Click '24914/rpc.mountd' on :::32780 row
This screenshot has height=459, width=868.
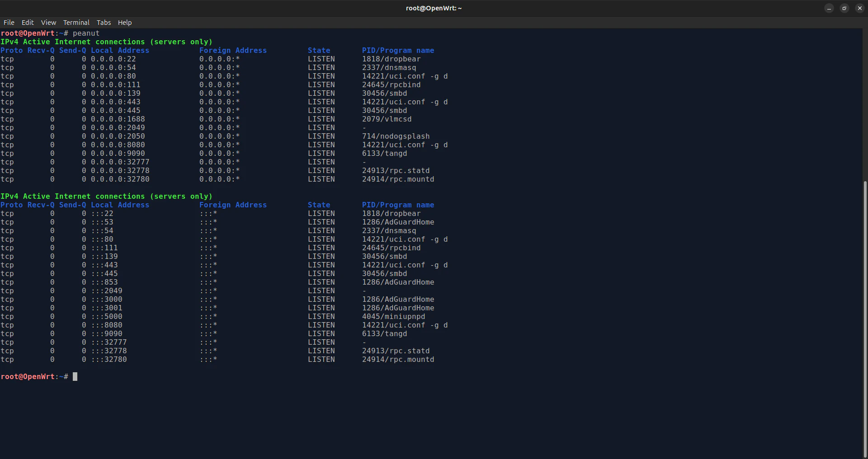[398, 360]
